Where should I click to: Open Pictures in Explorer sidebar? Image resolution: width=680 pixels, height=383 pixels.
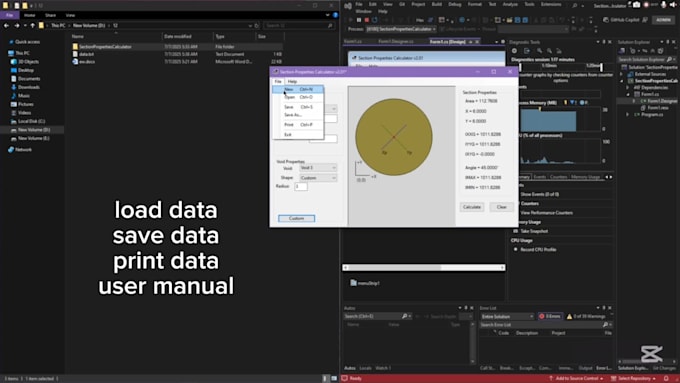click(26, 104)
